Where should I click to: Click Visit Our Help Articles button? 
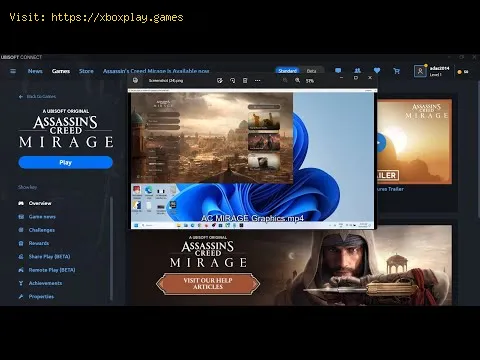click(x=208, y=284)
